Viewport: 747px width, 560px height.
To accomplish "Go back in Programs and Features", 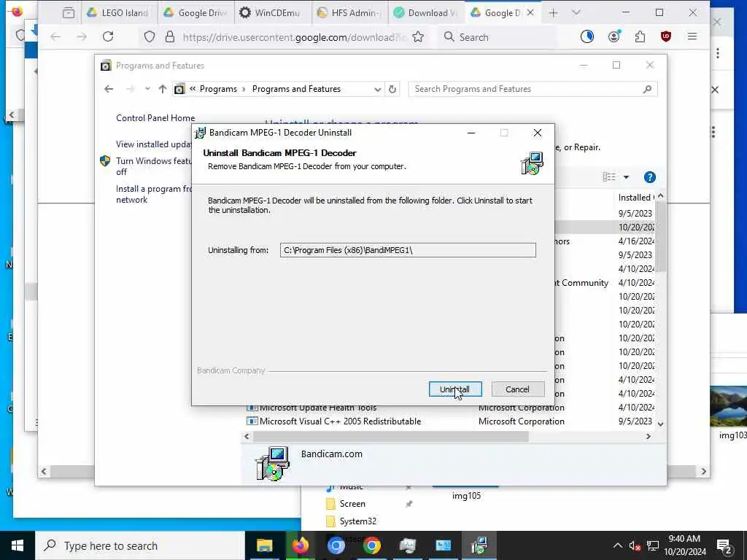I will click(x=109, y=89).
